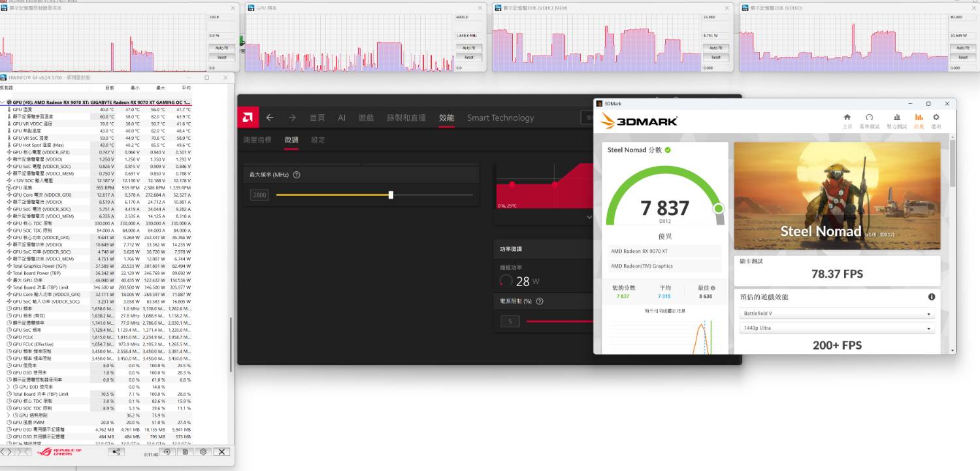Open HWiNFO settings gear button
Image resolution: width=980 pixels, height=471 pixels.
(203, 451)
